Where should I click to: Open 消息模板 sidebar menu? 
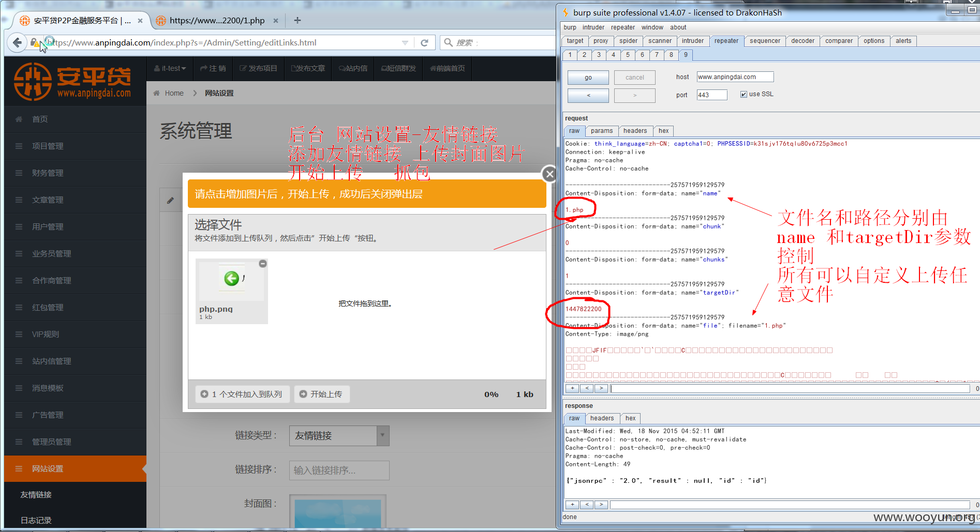(75, 388)
